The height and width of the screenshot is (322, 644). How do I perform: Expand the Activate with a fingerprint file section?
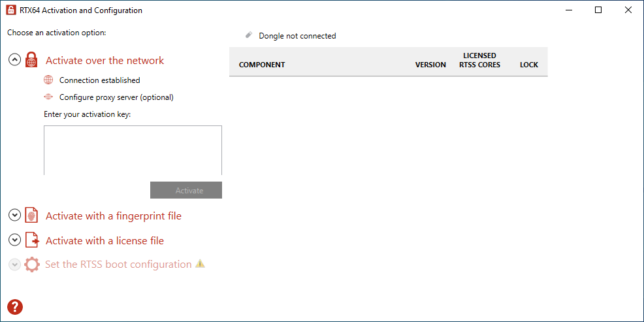point(14,216)
